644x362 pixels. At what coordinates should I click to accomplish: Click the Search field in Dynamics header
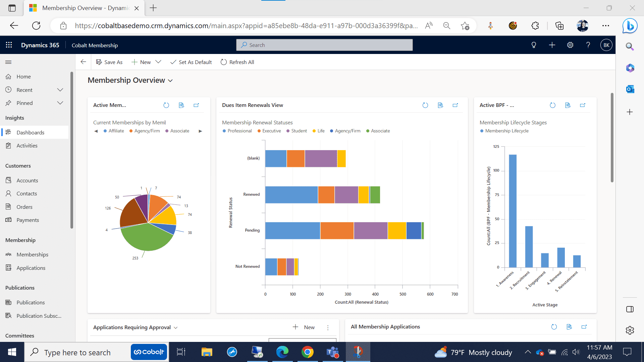point(324,45)
